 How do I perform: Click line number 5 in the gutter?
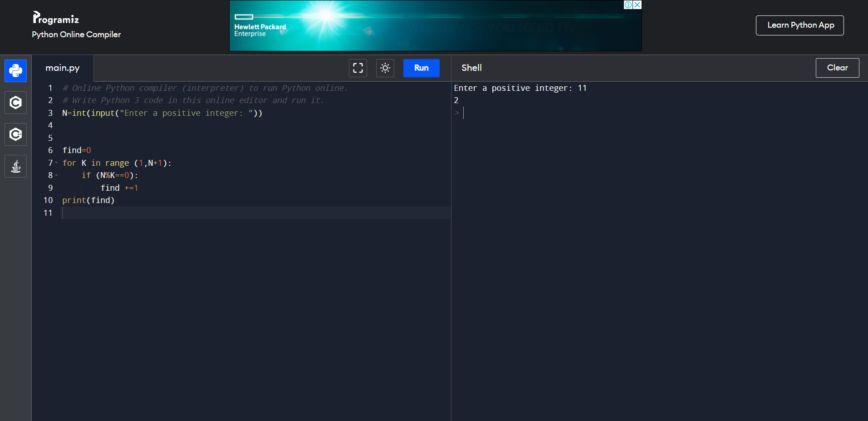[x=50, y=138]
